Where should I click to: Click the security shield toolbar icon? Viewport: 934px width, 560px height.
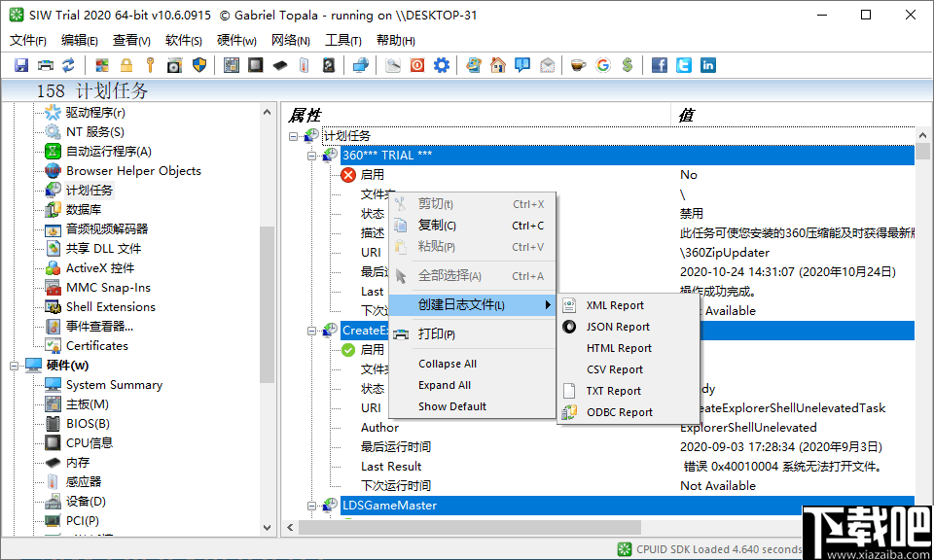(x=201, y=64)
